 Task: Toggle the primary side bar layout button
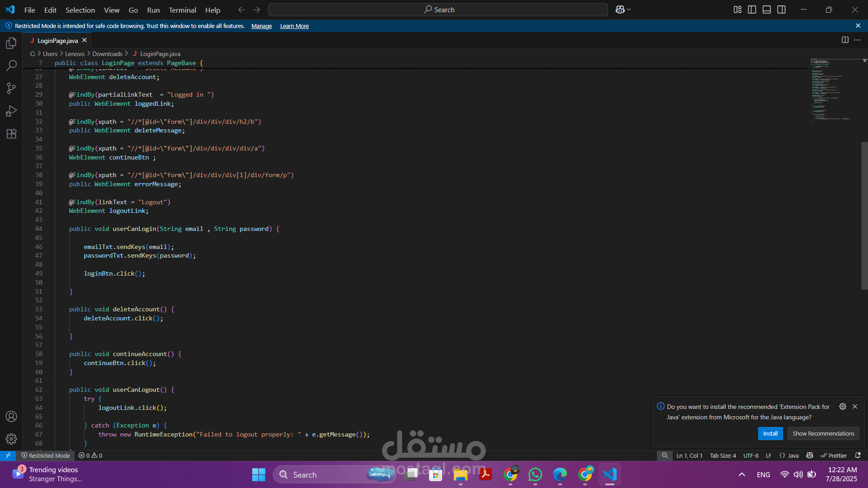tap(752, 9)
